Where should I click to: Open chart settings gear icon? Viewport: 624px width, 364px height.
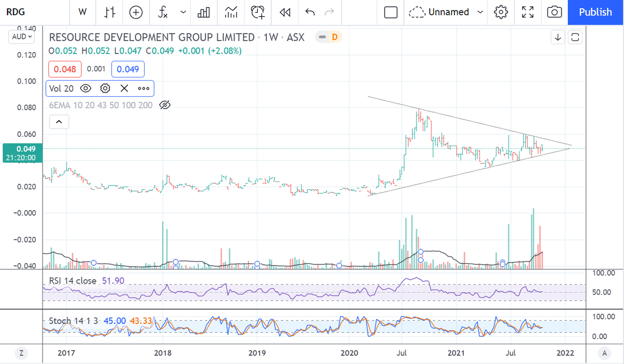[501, 12]
